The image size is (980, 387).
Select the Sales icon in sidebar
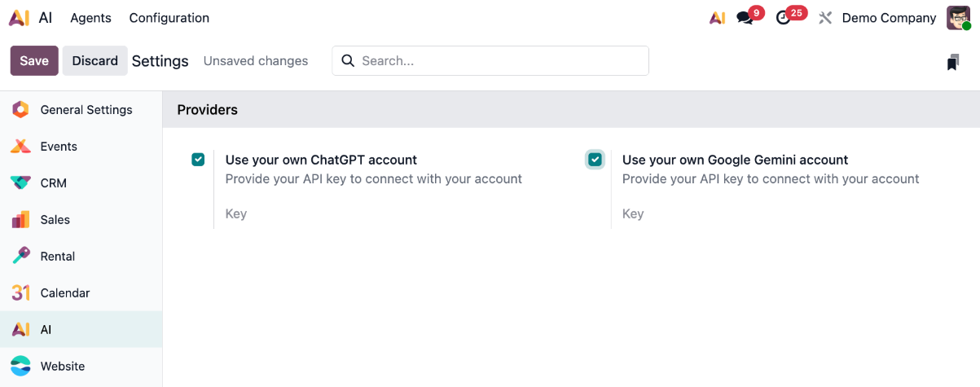click(20, 220)
